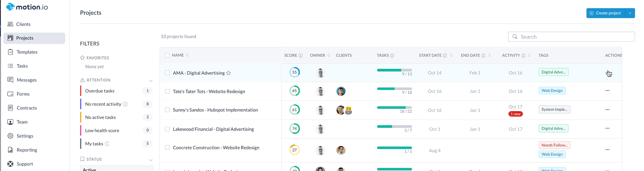Sort by END DATE arrows

[490, 55]
